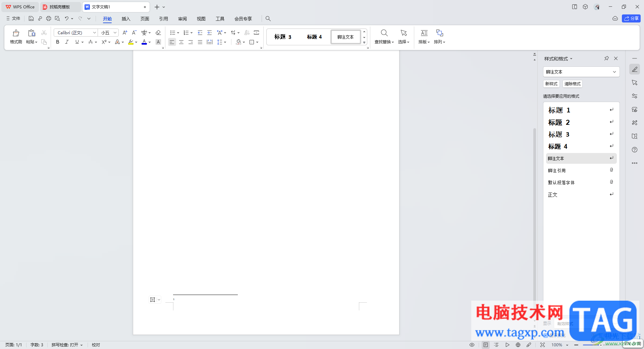The image size is (644, 349).
Task: Open the 找稻壳模板 tab in the title bar
Action: 60,7
